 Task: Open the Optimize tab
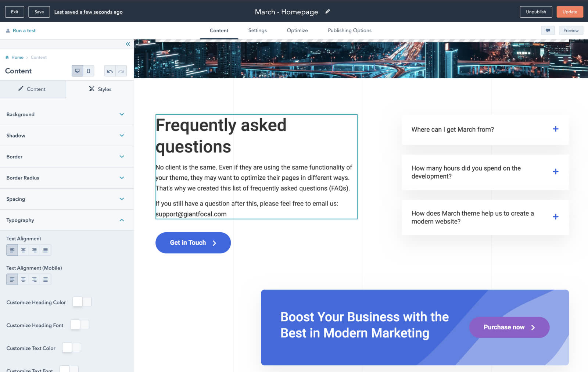point(297,31)
